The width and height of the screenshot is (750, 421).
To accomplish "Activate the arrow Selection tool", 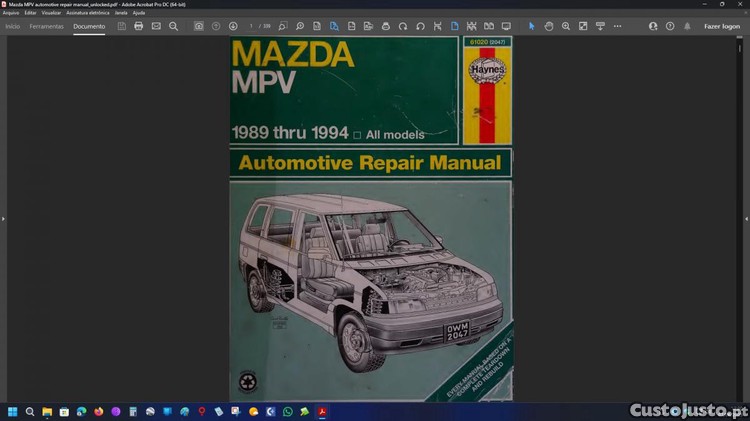I will (x=531, y=26).
